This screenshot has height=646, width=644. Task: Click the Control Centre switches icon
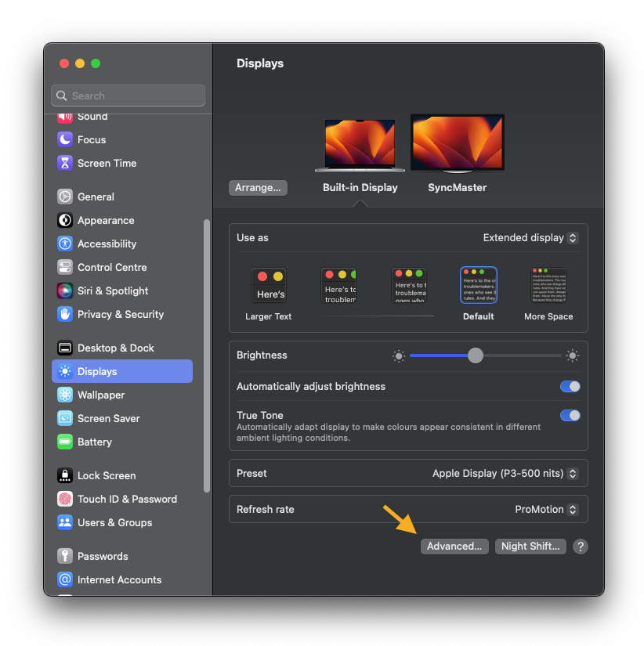[x=65, y=267]
